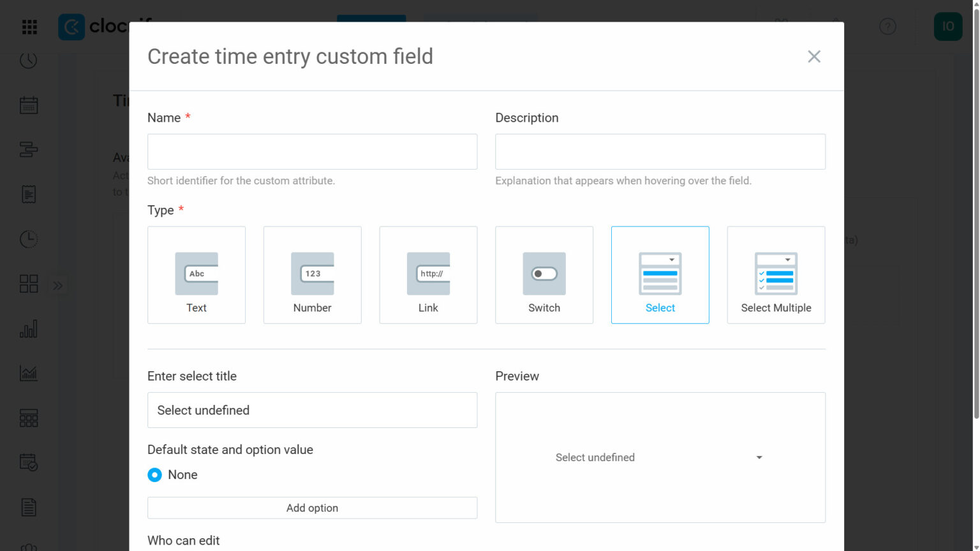Open the Select undefined preview dropdown
Viewport: 980px width, 551px height.
(x=660, y=458)
